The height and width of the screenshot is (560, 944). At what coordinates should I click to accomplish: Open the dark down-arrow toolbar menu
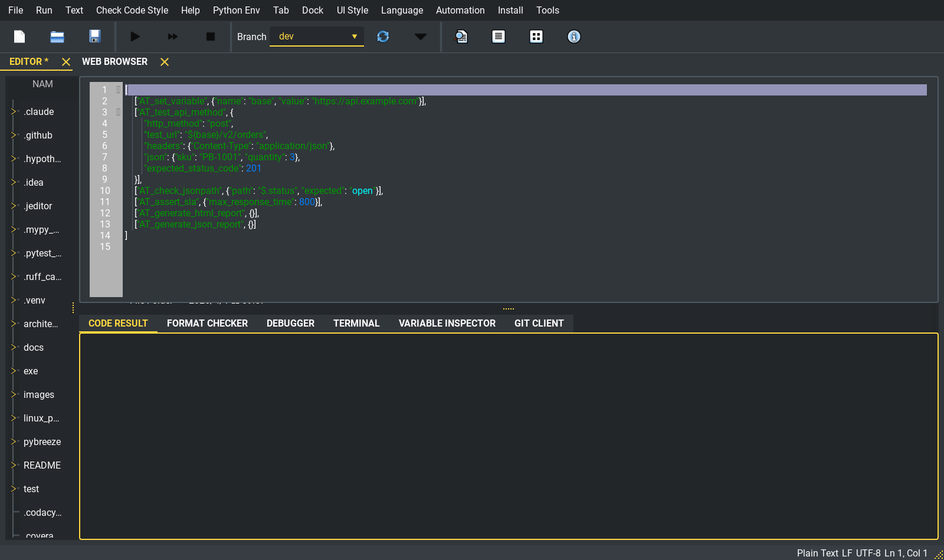pyautogui.click(x=420, y=37)
